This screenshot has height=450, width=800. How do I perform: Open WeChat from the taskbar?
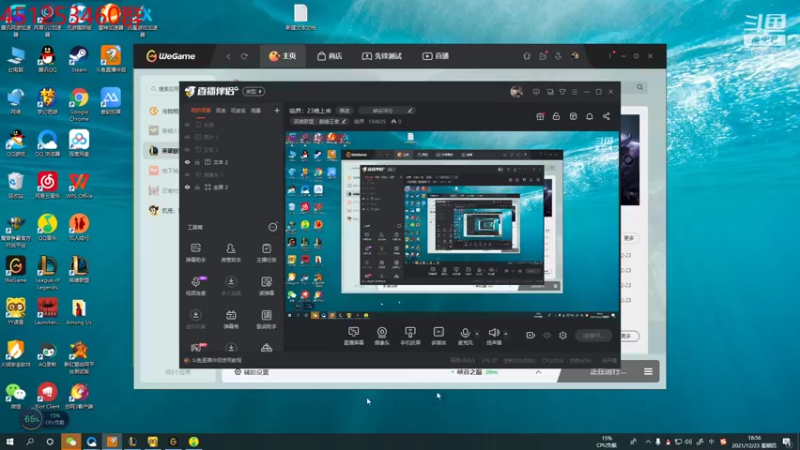click(71, 442)
